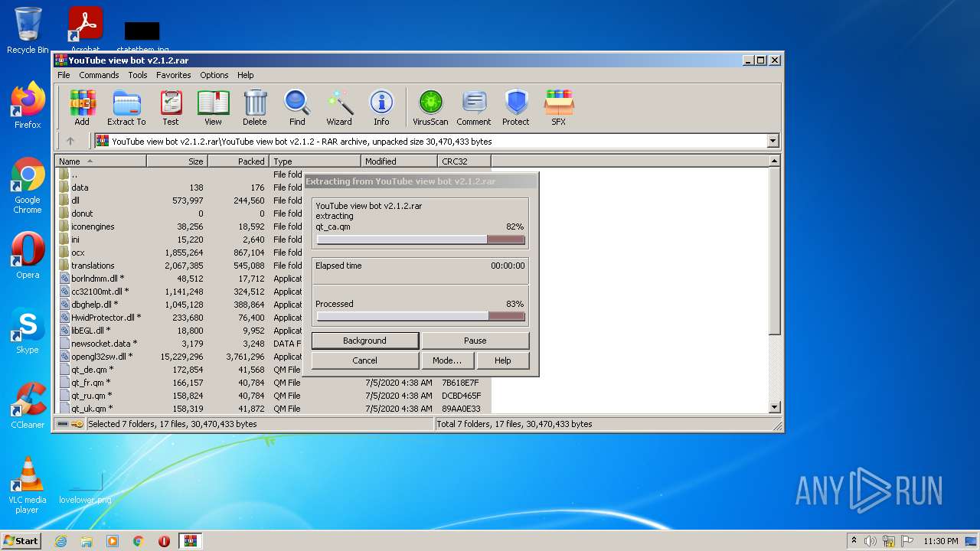Open VLC media player shortcut
This screenshot has height=551, width=980.
28,485
